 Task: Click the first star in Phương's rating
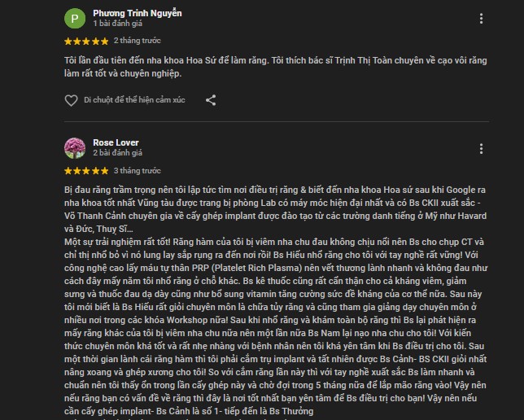tap(68, 40)
